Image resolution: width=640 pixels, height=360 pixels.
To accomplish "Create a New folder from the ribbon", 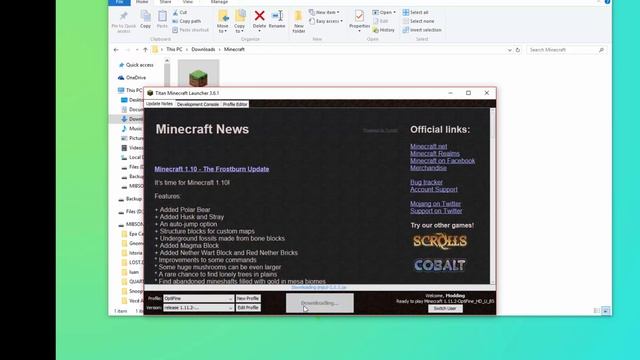I will (299, 22).
